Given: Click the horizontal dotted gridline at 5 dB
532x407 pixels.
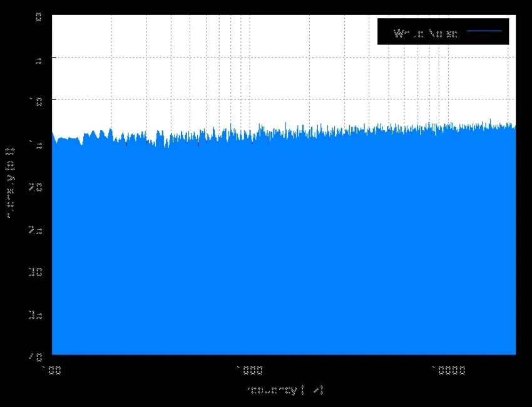Looking at the screenshot, I should (x=188, y=58).
